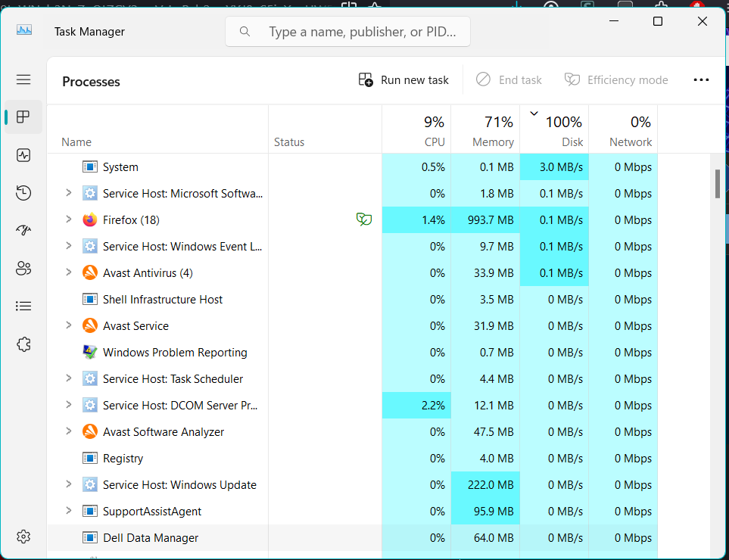
Task: Expand Service Host: Task Scheduler
Action: [68, 378]
